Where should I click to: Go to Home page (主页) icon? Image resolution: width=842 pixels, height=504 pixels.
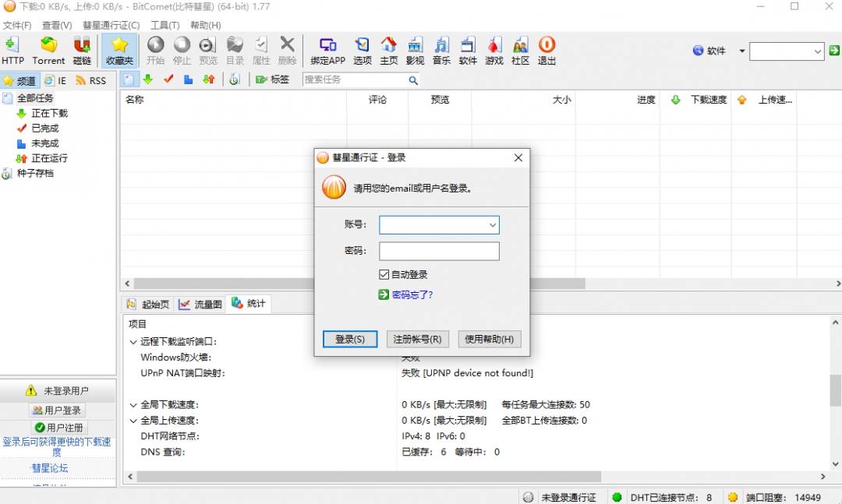click(x=389, y=51)
